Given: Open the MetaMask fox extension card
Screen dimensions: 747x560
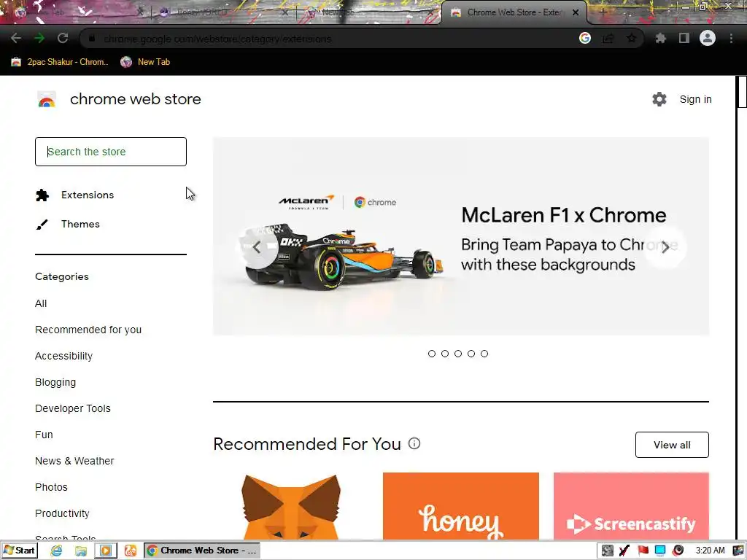Looking at the screenshot, I should pyautogui.click(x=290, y=506).
